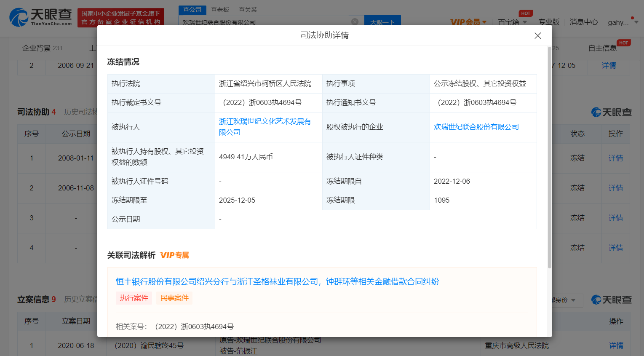This screenshot has height=356, width=644.
Task: Click the 执行案件 case tag
Action: [134, 297]
